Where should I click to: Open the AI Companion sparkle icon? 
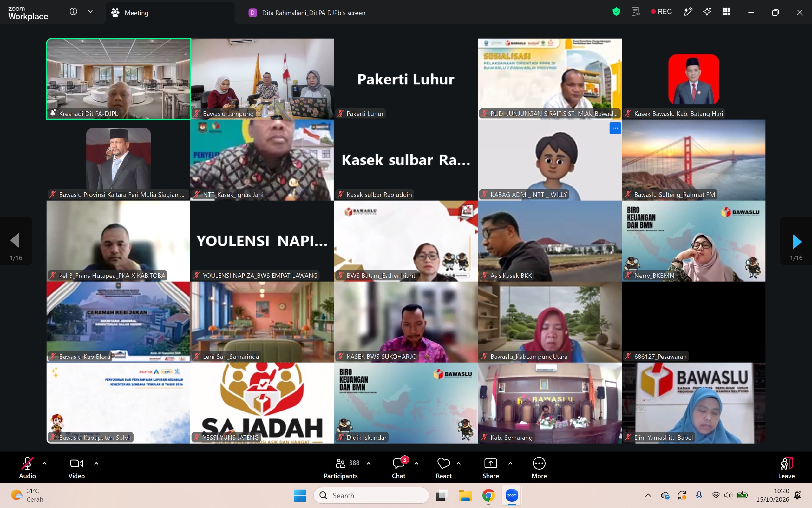point(707,12)
